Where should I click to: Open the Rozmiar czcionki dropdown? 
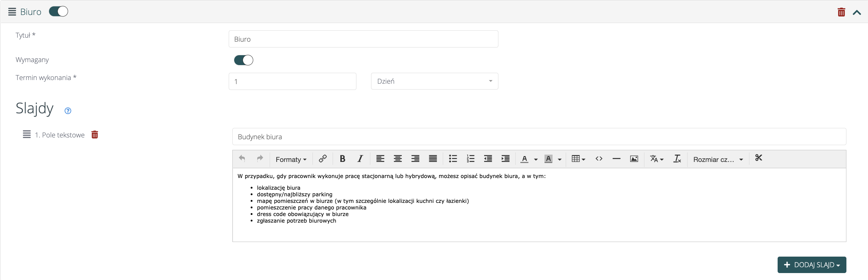(718, 159)
